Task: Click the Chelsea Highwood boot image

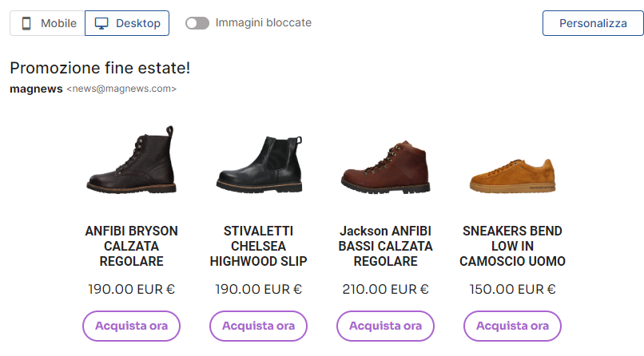Action: point(258,164)
